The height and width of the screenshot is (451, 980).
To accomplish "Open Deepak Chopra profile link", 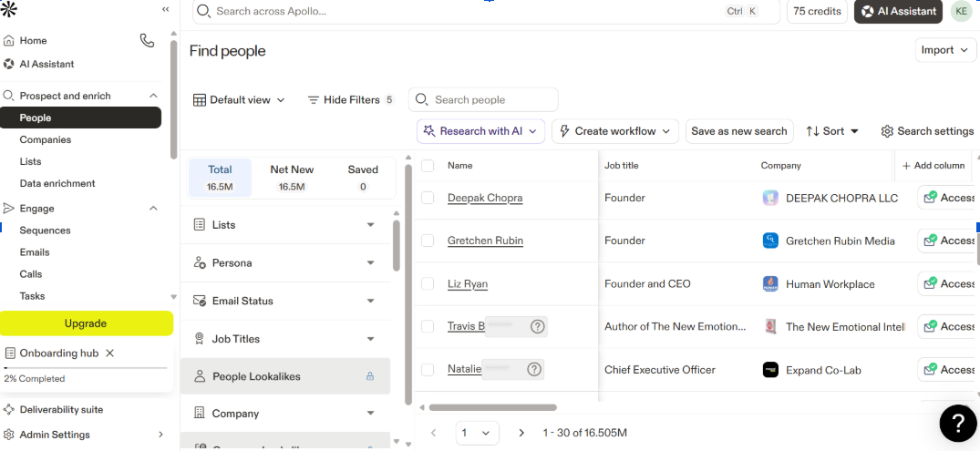I will 485,198.
